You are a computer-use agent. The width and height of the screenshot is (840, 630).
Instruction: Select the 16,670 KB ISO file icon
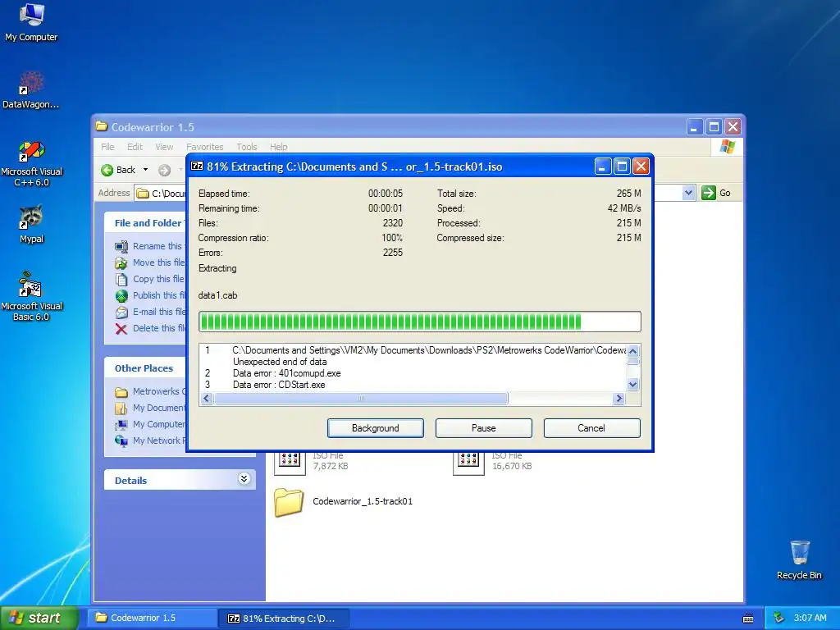[468, 463]
